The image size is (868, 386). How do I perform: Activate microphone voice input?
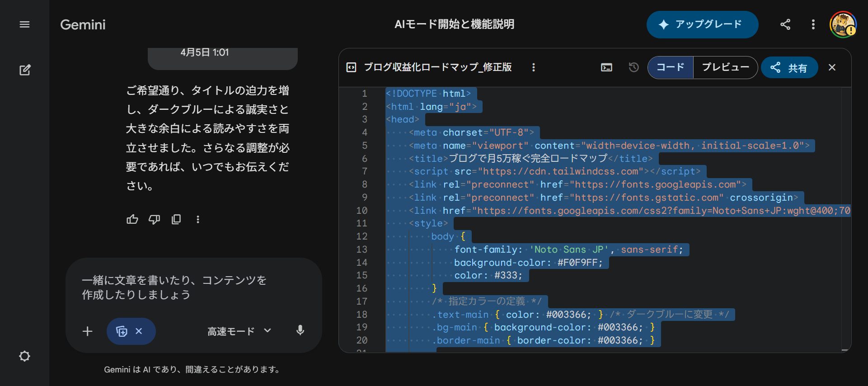tap(300, 331)
